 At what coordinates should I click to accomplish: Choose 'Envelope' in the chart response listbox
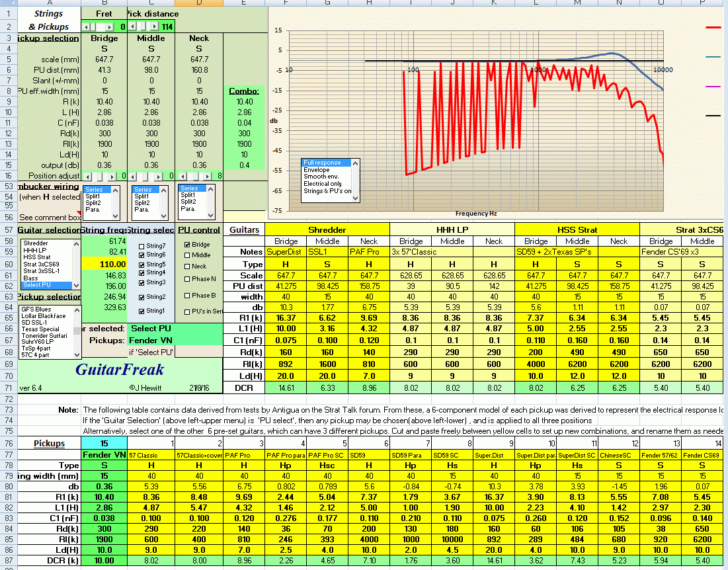(316, 170)
